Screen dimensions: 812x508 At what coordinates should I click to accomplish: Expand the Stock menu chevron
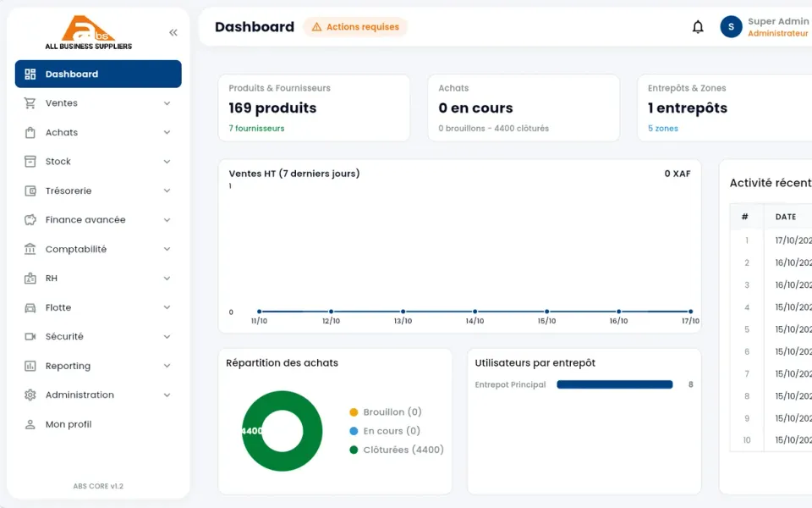pyautogui.click(x=167, y=162)
